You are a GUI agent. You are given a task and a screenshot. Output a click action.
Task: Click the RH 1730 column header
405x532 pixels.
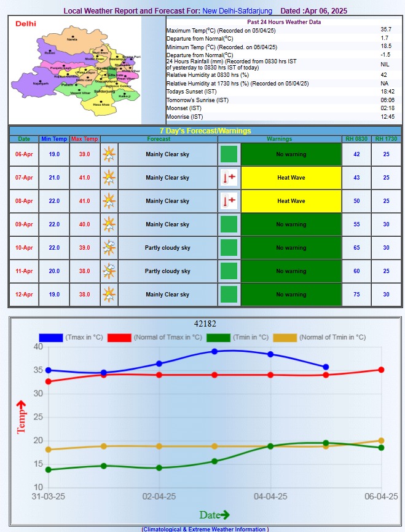(x=387, y=139)
